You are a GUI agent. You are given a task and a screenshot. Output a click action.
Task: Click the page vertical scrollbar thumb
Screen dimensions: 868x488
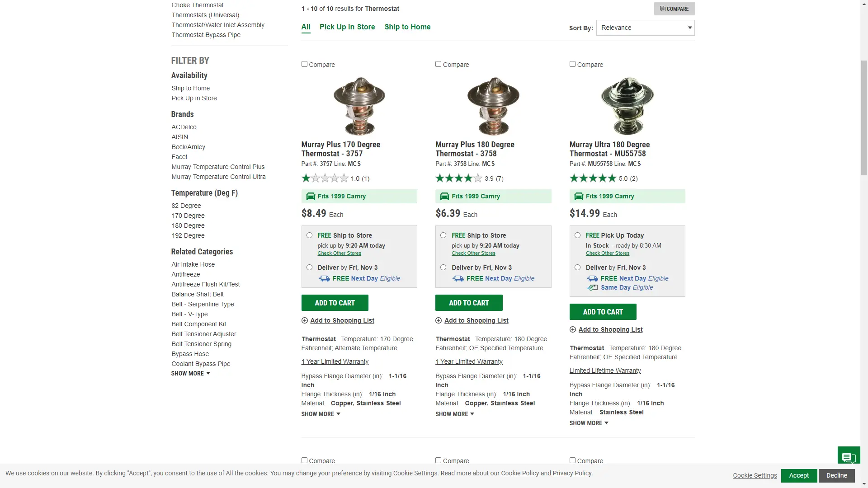coord(864,117)
